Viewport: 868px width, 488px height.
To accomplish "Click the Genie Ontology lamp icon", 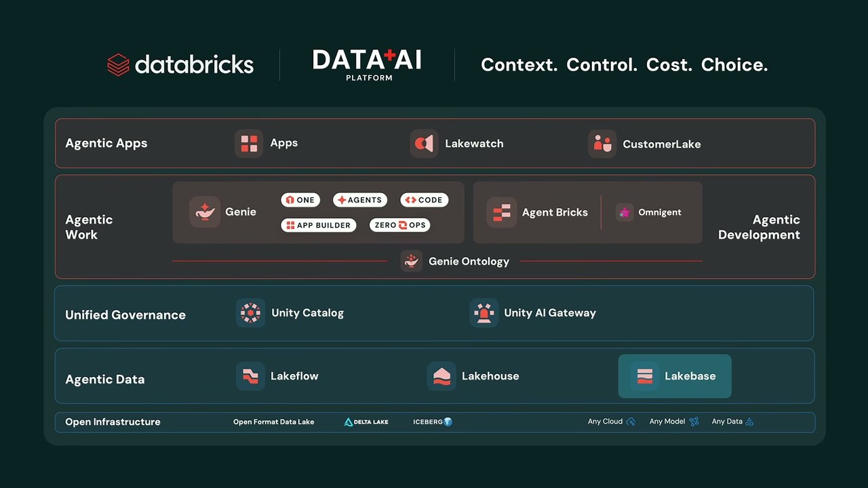I will [412, 261].
